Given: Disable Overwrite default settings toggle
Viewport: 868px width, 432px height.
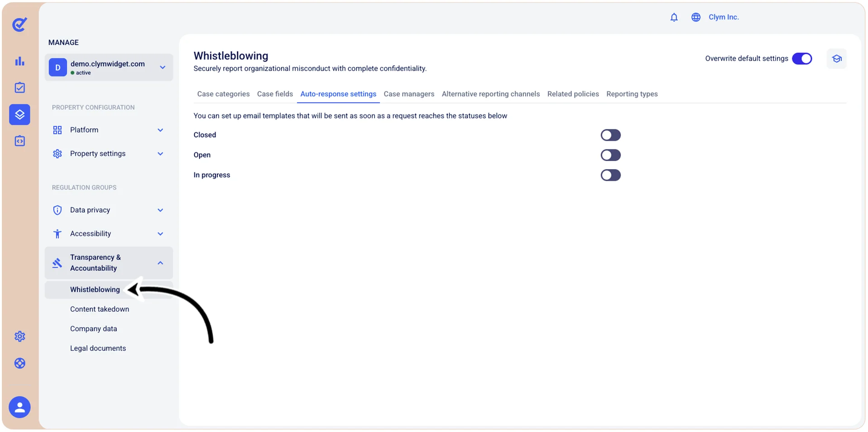Looking at the screenshot, I should coord(802,59).
